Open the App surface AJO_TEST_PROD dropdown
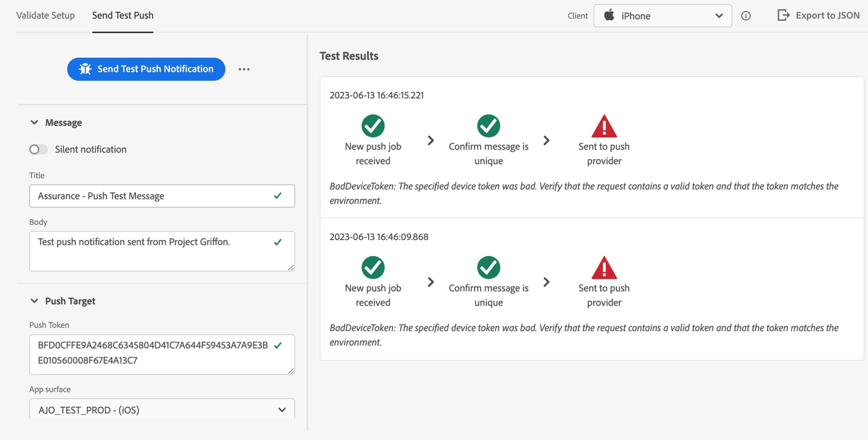 162,410
